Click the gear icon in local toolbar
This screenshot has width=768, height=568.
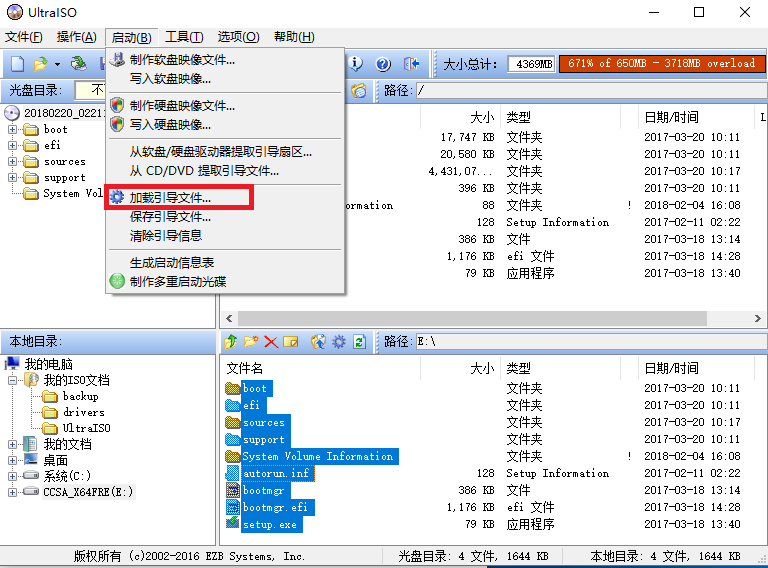click(339, 341)
